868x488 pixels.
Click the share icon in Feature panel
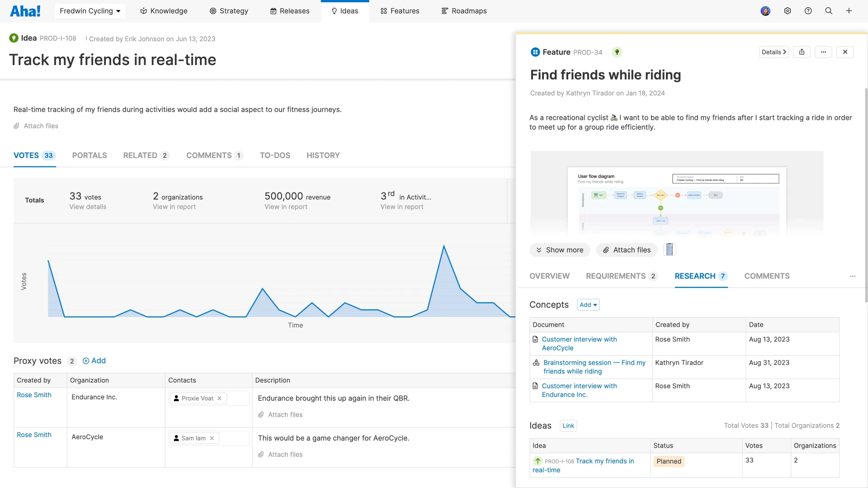click(802, 52)
